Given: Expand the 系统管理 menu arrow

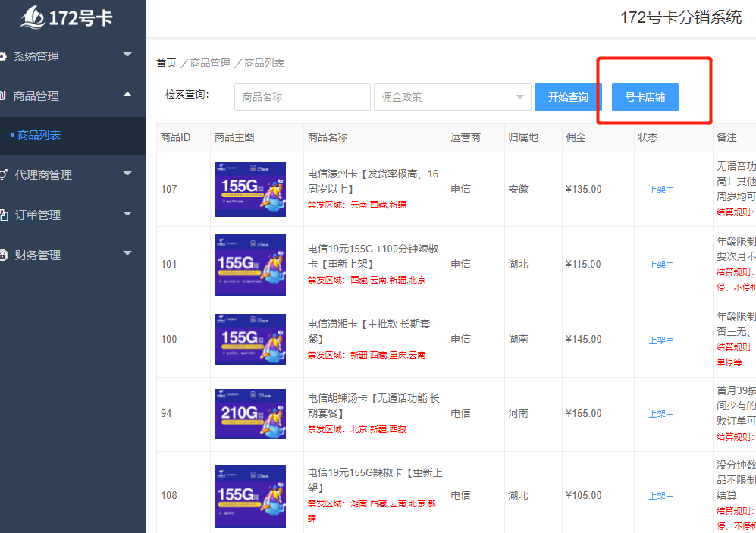Looking at the screenshot, I should tap(127, 55).
